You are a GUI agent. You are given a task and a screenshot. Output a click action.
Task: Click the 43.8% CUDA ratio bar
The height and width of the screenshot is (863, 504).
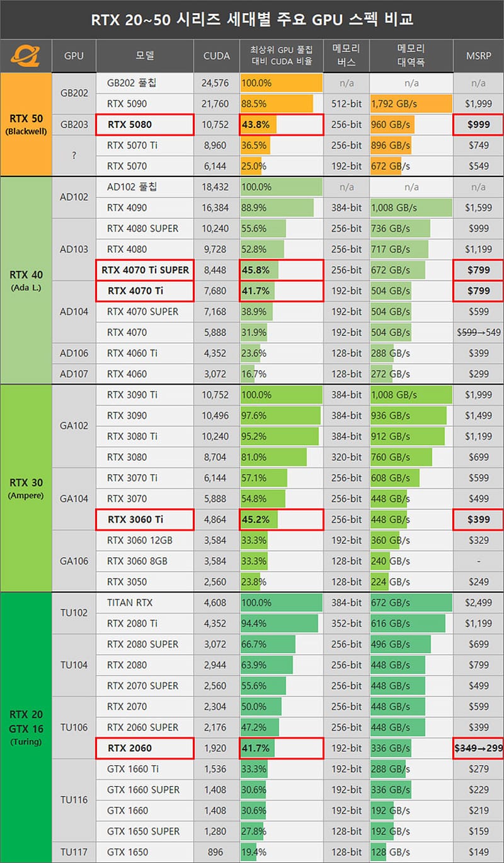coord(281,125)
